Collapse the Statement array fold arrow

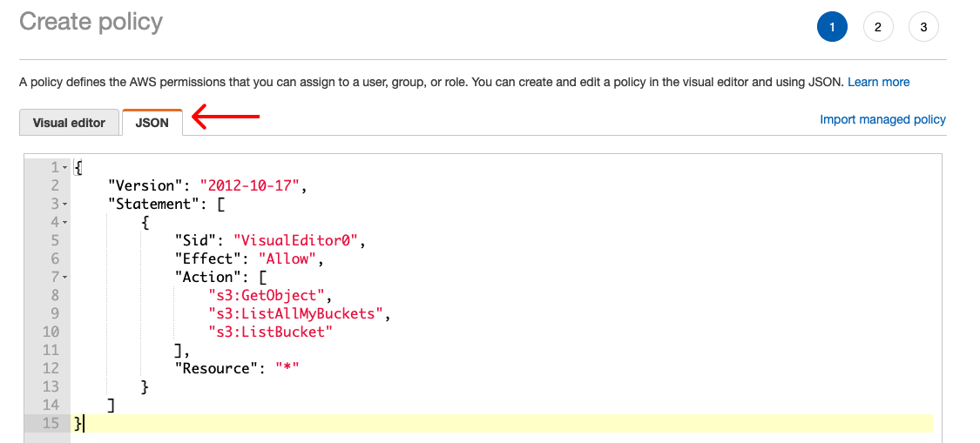[65, 204]
